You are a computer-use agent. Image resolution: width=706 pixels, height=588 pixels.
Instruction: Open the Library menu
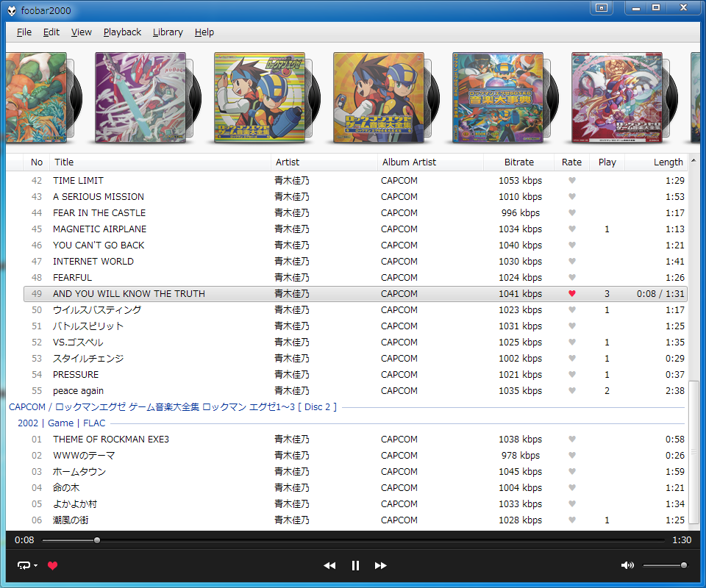168,32
